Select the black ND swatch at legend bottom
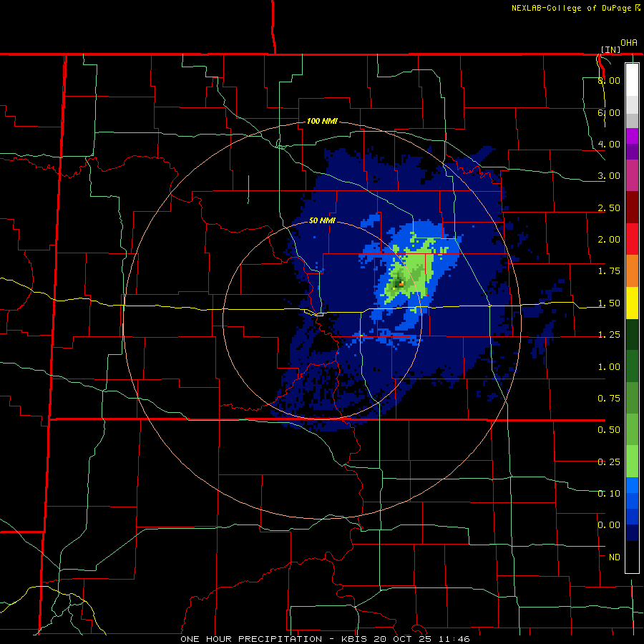The width and height of the screenshot is (644, 644). [632, 557]
